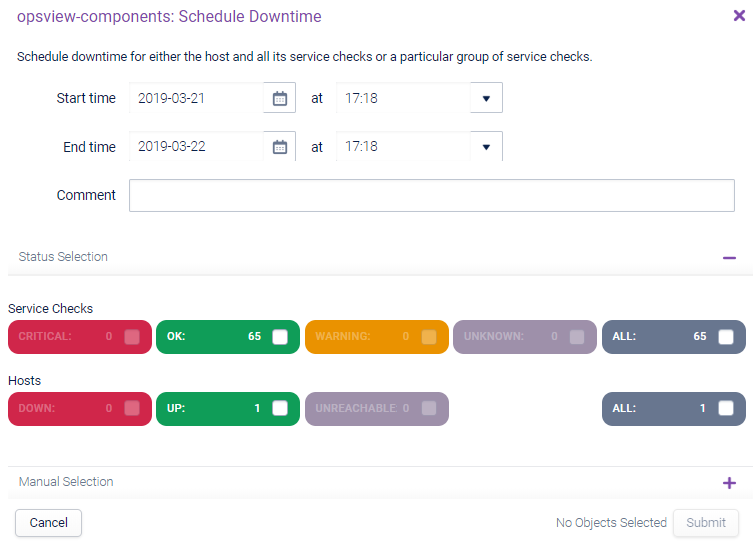Check the Hosts UNREACHABLE checkbox
This screenshot has height=547, width=754.
pyautogui.click(x=429, y=408)
